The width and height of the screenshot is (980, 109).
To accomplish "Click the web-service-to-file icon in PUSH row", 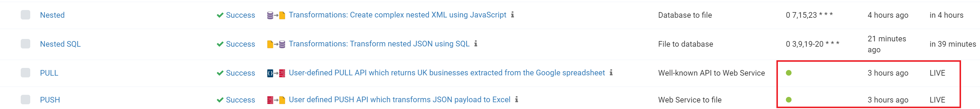I will point(276,100).
